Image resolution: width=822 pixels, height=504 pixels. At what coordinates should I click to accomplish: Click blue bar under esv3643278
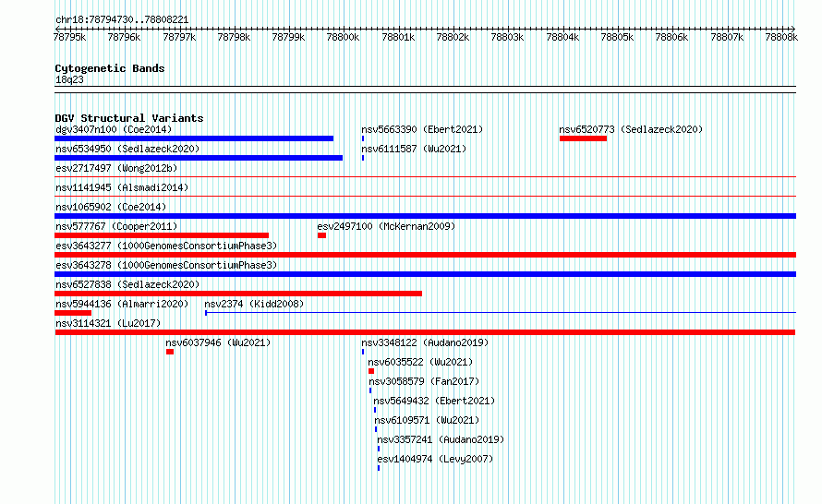[425, 274]
